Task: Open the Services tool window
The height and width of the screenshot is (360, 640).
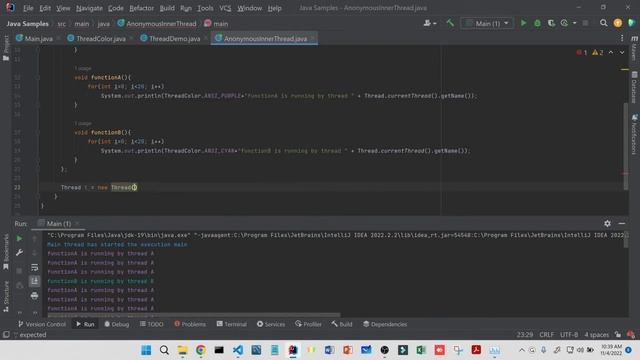Action: pyautogui.click(x=271, y=324)
